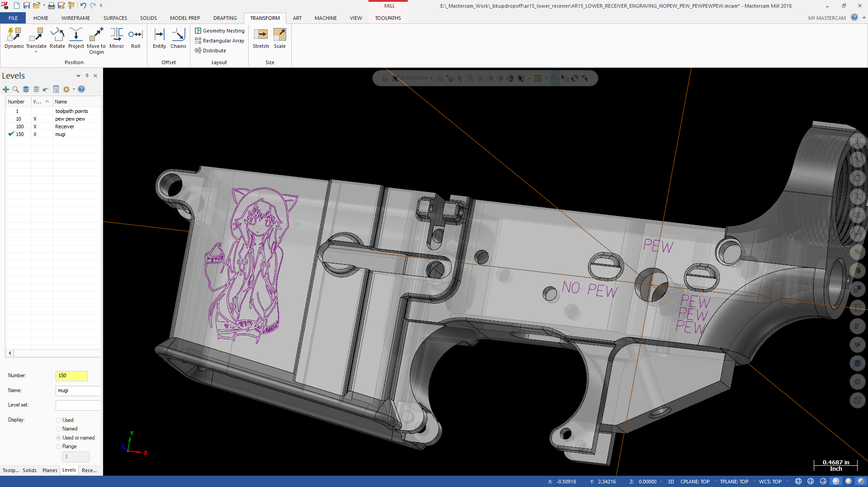Reset all levels with the green arrow icon
868x487 pixels.
46,89
